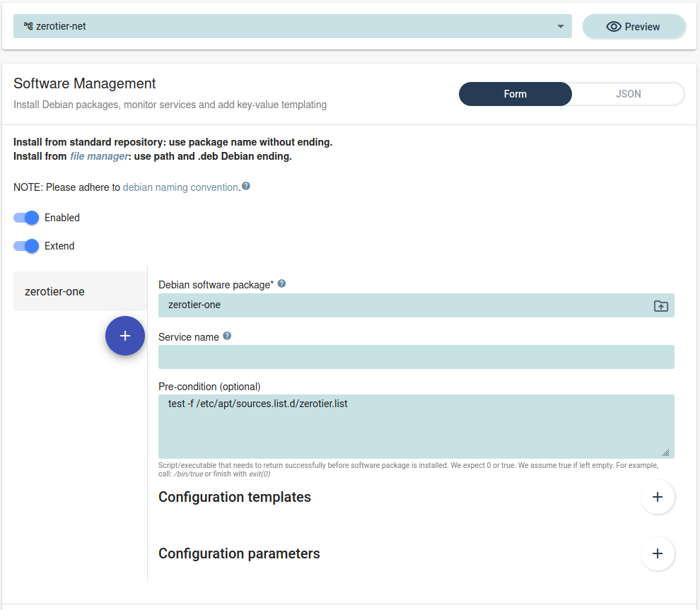Click the eye icon inside the Preview button
700x610 pixels.
pyautogui.click(x=614, y=25)
